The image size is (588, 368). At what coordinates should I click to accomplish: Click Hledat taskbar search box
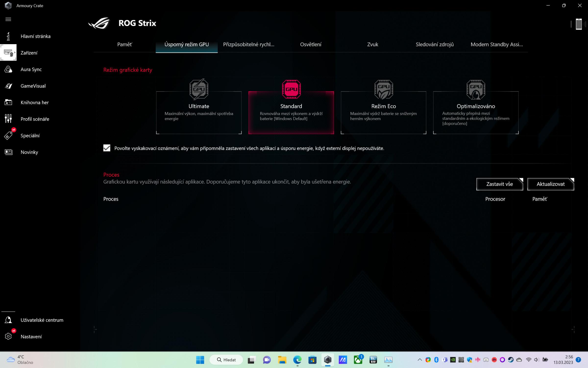click(226, 360)
